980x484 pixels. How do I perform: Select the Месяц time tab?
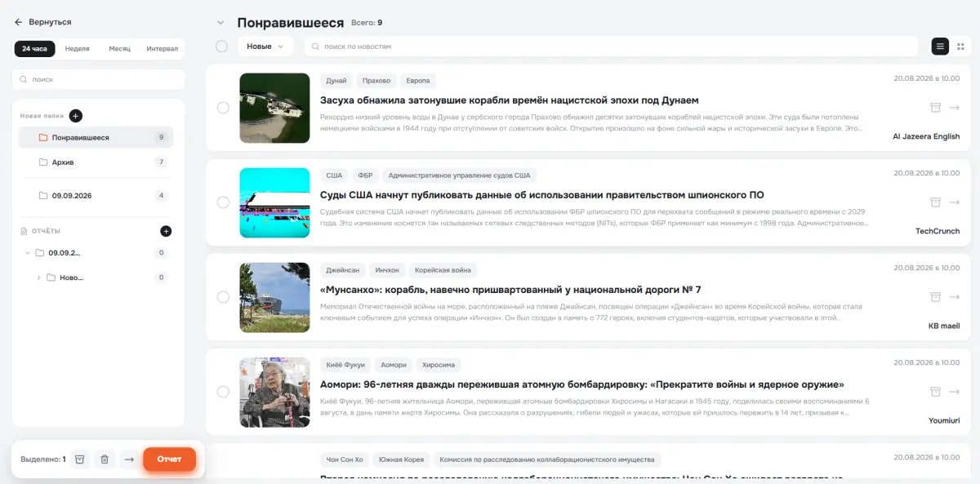tap(119, 49)
